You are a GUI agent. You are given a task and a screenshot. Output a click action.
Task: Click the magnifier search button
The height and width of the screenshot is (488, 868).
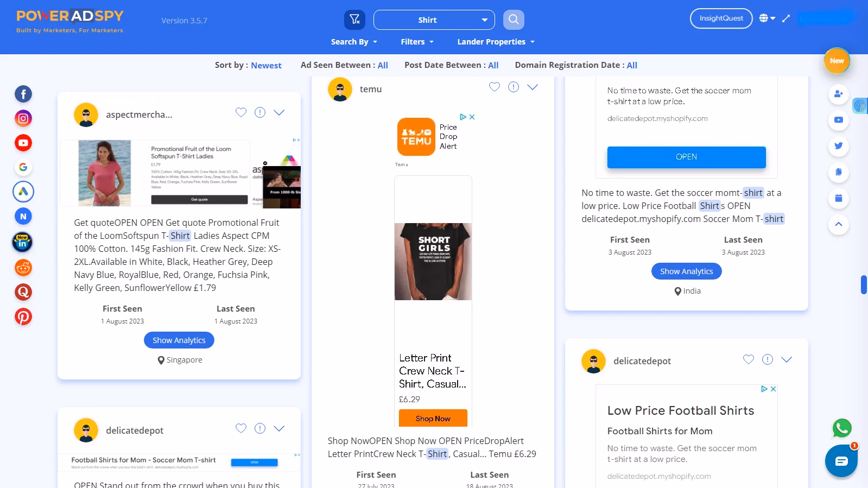pyautogui.click(x=514, y=20)
